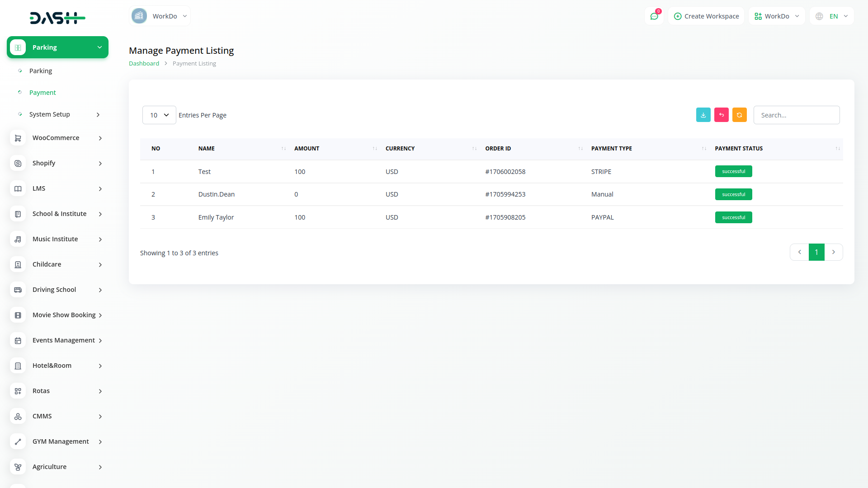Click the Create Workspace button
The image size is (868, 488).
[x=706, y=16]
